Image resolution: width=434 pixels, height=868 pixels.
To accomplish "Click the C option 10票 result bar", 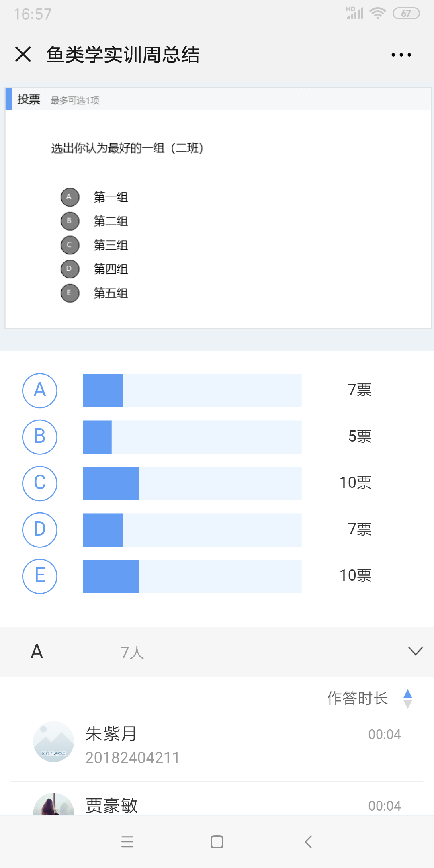I will tap(192, 483).
